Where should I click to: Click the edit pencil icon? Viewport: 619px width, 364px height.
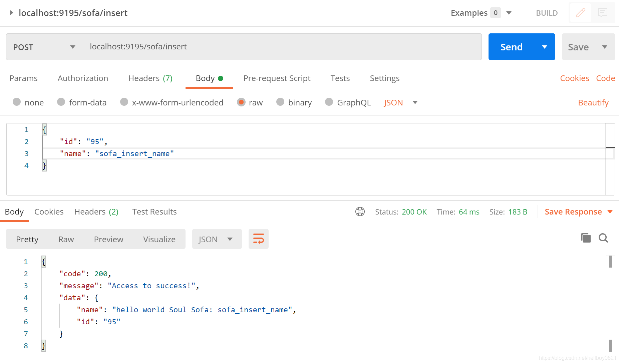click(x=580, y=13)
